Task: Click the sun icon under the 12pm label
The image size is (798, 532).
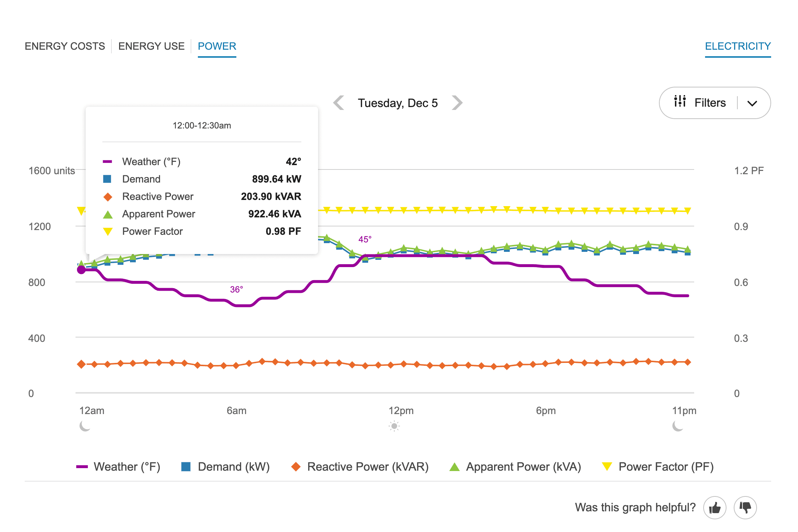Action: tap(394, 426)
